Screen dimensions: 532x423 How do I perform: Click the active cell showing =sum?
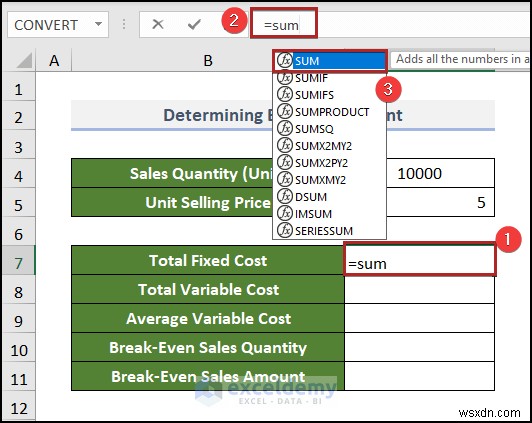pos(419,260)
